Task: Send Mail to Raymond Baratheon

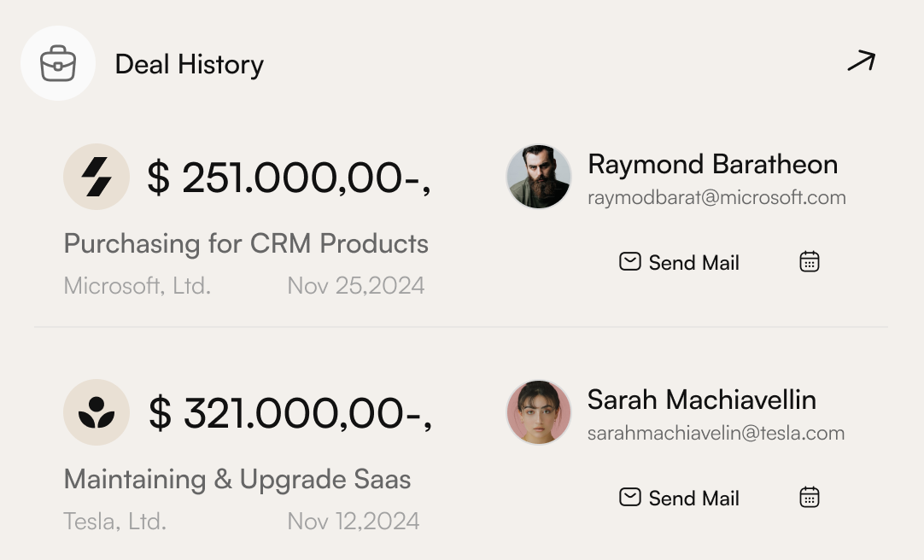Action: tap(679, 262)
